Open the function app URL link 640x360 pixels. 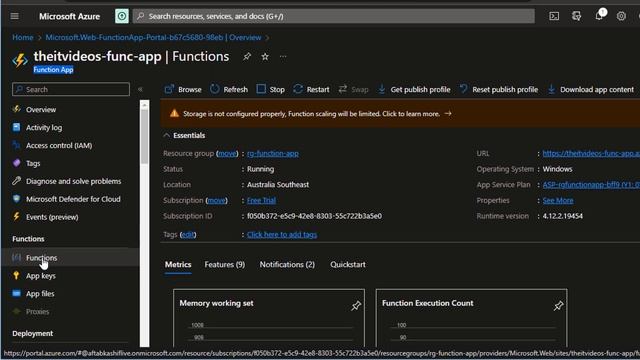tap(591, 153)
